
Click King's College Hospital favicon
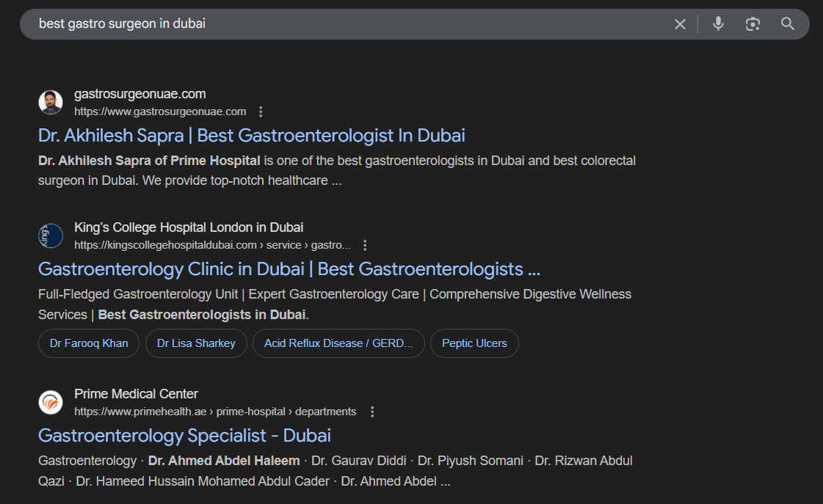pyautogui.click(x=50, y=235)
